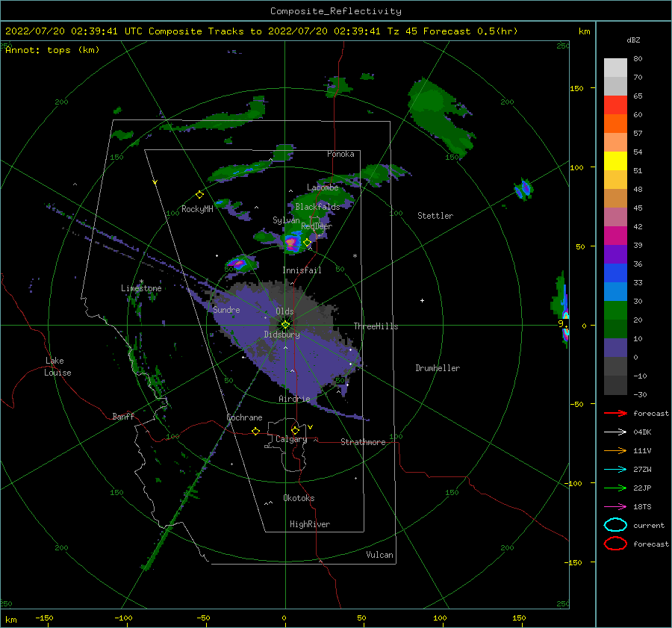Screen dimensions: 672x628
Task: Click the Lake Louise label
Action: pyautogui.click(x=57, y=367)
